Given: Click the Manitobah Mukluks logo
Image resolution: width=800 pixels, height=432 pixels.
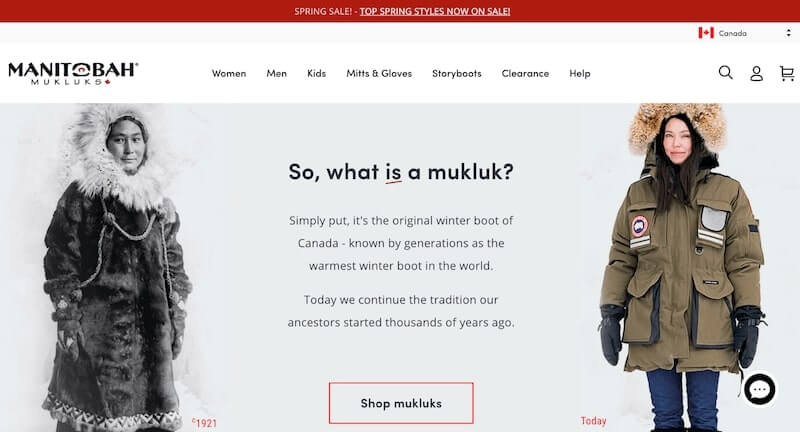Looking at the screenshot, I should click(x=73, y=73).
